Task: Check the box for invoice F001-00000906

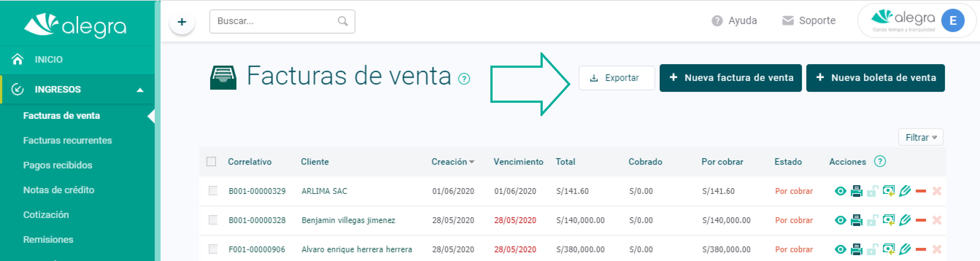Action: click(213, 249)
